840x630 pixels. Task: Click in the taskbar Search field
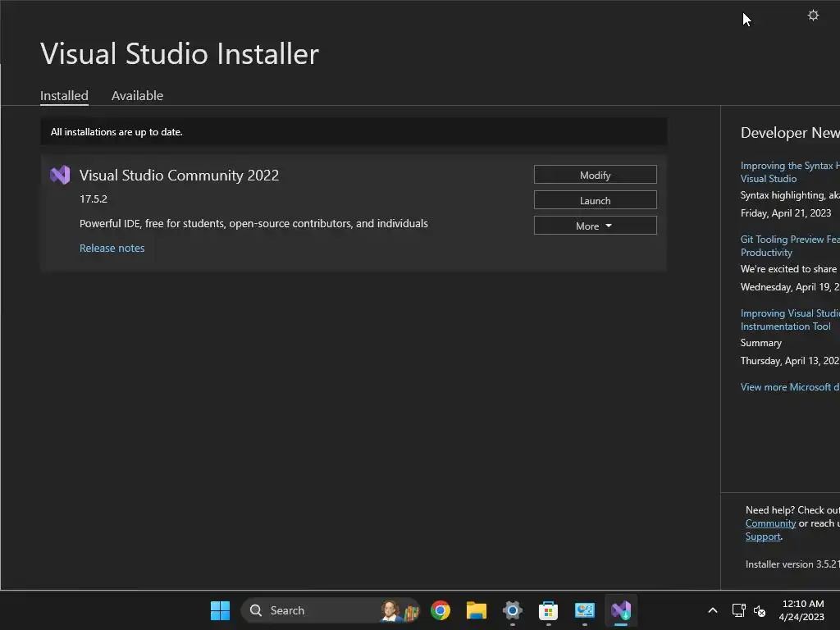331,610
